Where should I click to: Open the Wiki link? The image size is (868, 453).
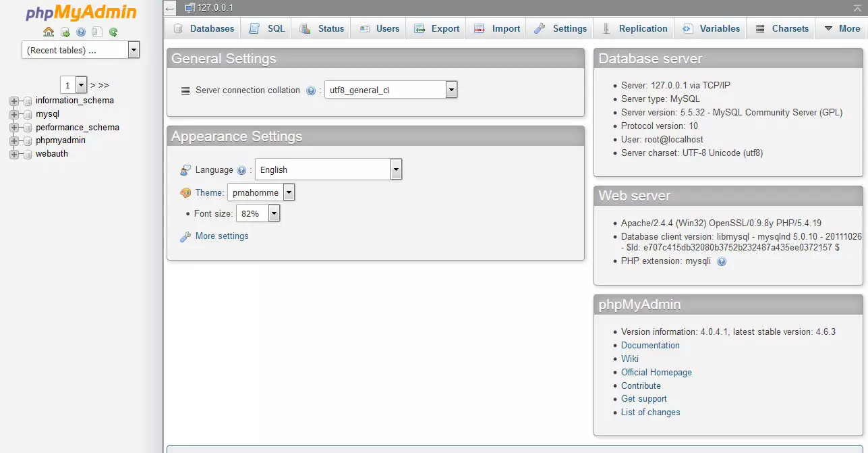click(630, 359)
